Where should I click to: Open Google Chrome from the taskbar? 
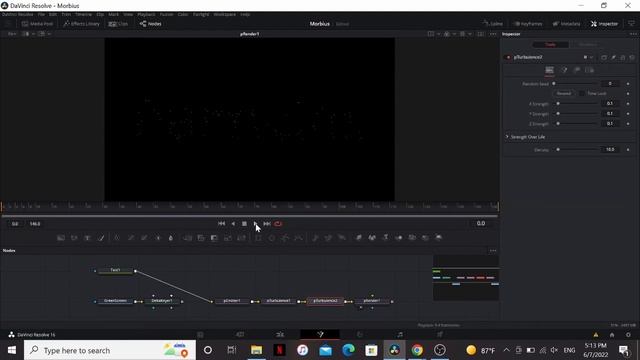417,350
